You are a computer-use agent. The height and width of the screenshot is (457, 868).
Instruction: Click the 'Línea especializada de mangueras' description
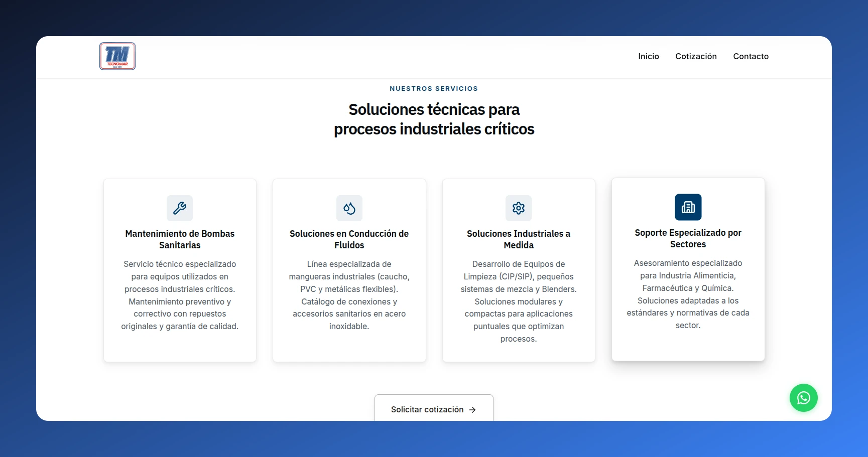349,295
